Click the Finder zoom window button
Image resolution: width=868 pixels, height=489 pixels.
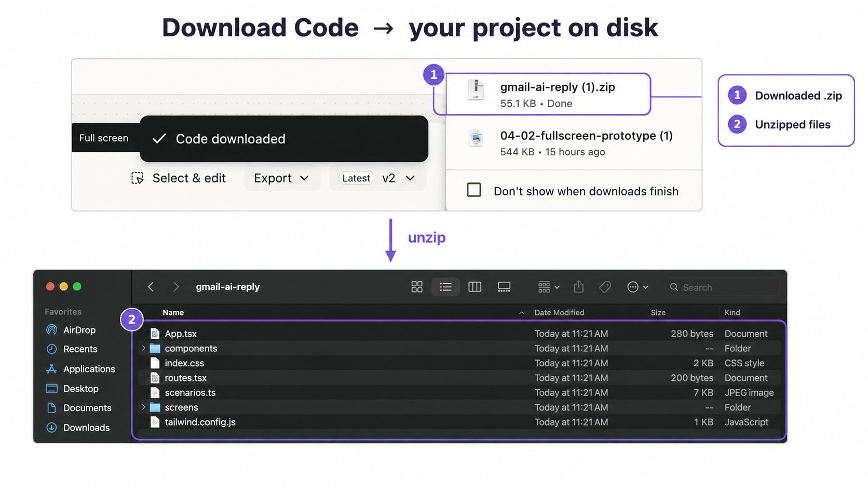77,286
